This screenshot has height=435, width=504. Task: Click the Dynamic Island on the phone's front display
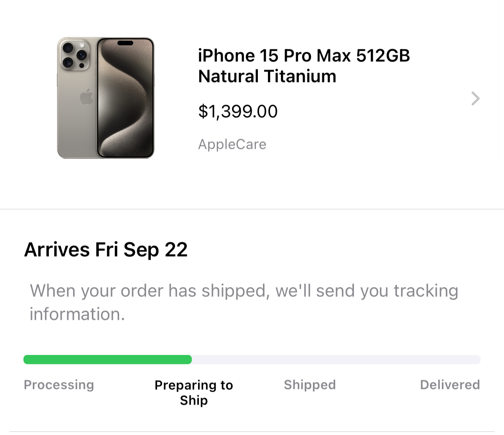[125, 43]
